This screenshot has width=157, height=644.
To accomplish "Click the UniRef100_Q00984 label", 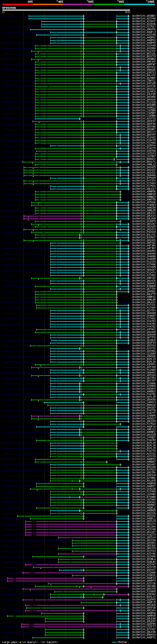I will (144, 48).
